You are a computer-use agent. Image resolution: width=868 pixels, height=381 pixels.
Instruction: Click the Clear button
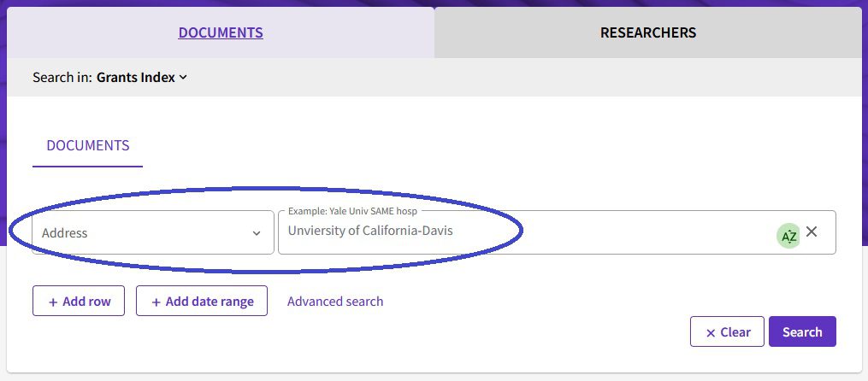727,332
